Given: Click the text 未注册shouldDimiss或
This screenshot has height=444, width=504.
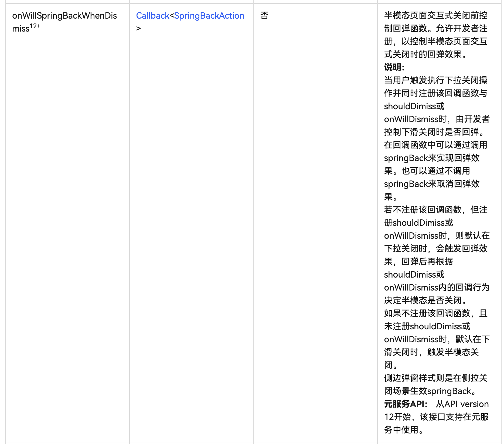Looking at the screenshot, I should [427, 326].
